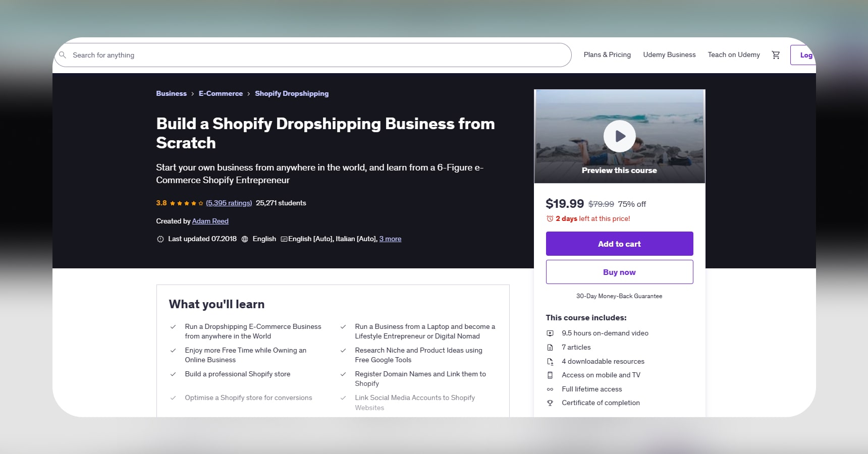
Task: Click the 75% off text
Action: click(632, 204)
